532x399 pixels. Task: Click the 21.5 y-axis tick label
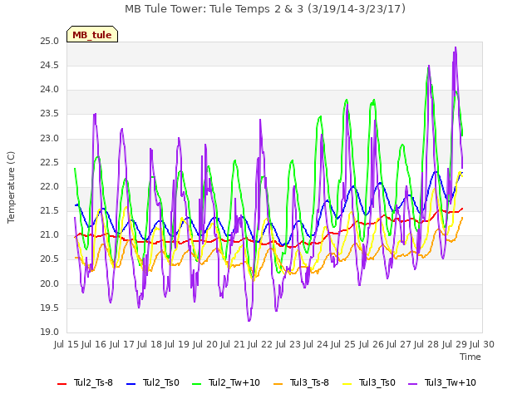tap(50, 211)
